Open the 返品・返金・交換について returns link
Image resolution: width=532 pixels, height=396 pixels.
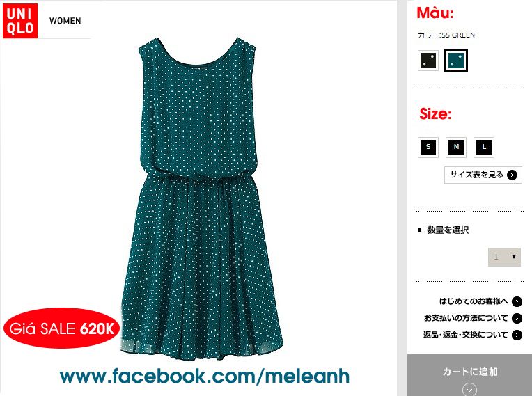pos(465,335)
